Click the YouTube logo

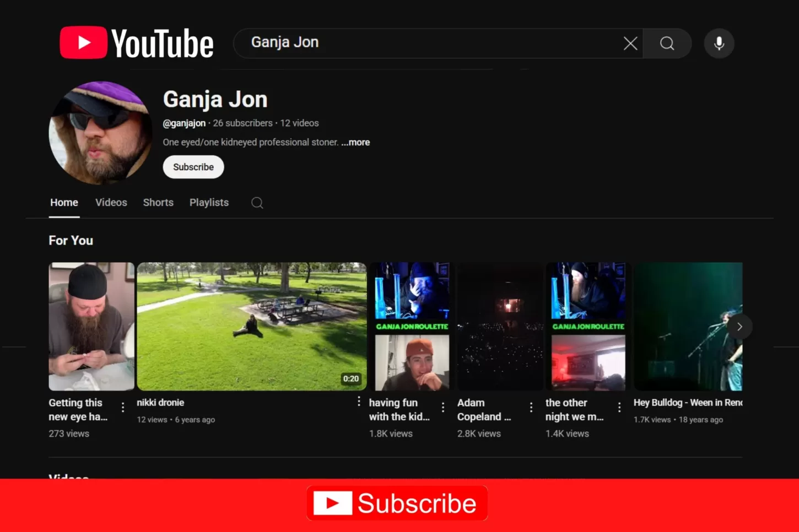click(137, 43)
